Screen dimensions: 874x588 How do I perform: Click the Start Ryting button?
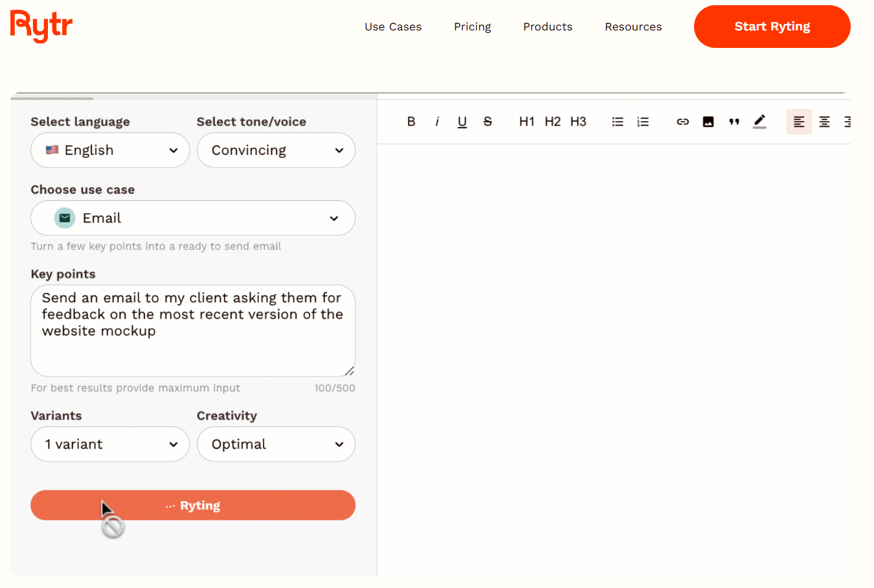pos(772,27)
